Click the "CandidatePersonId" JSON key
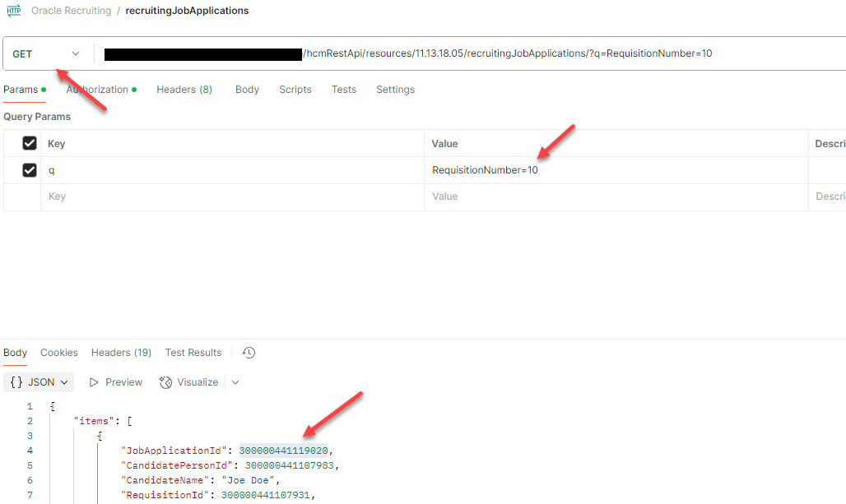846x504 pixels. coord(176,465)
